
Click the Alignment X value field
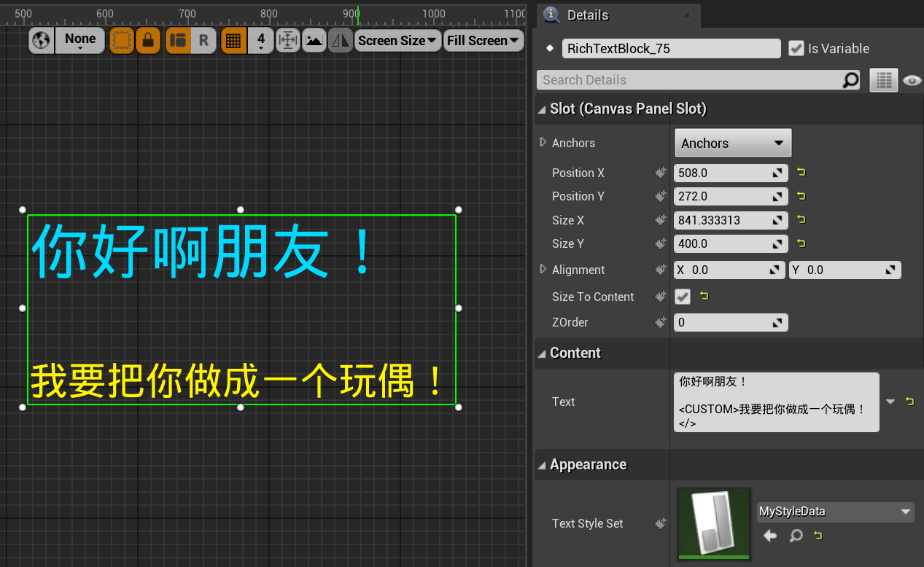[x=730, y=270]
